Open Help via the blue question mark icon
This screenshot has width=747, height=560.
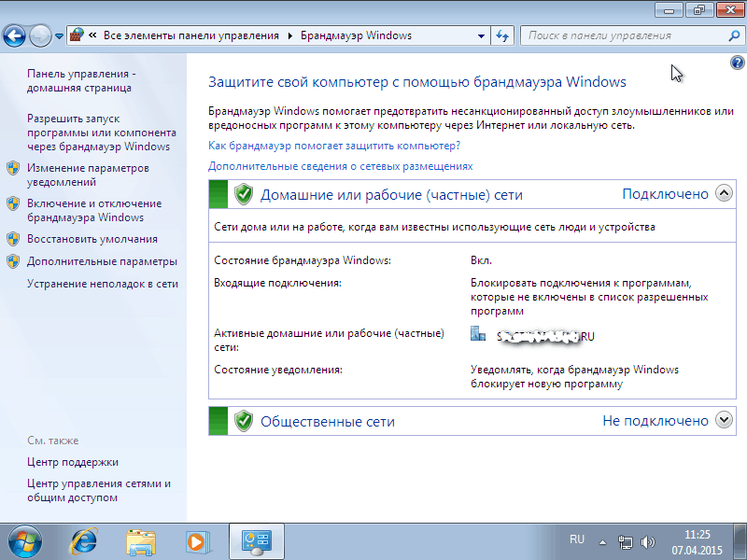click(737, 63)
